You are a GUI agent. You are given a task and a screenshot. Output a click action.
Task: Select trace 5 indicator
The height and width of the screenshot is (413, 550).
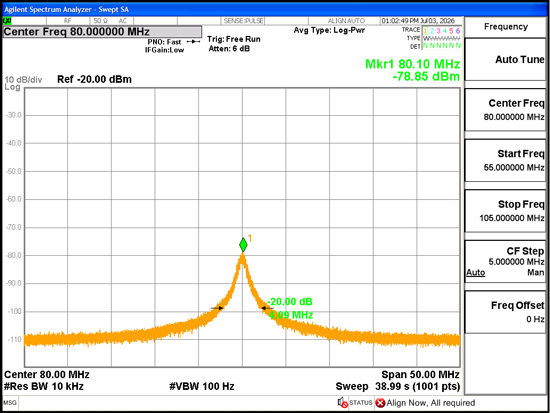click(451, 31)
